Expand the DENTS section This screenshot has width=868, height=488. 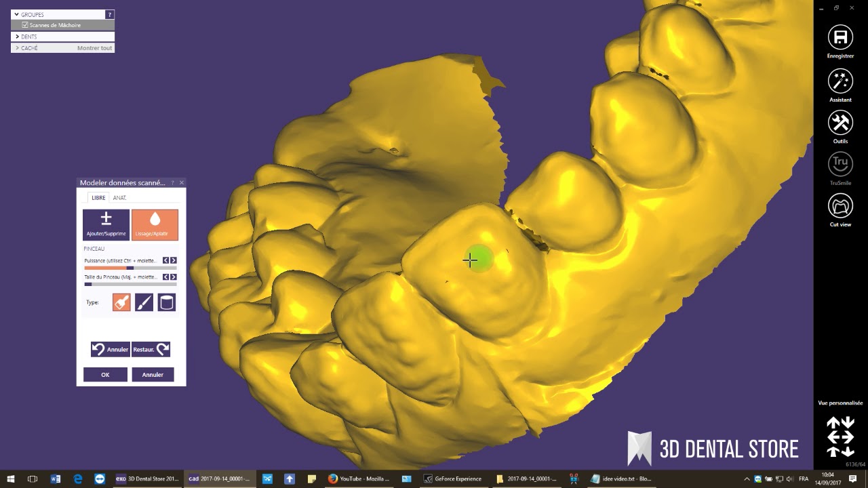[17, 37]
